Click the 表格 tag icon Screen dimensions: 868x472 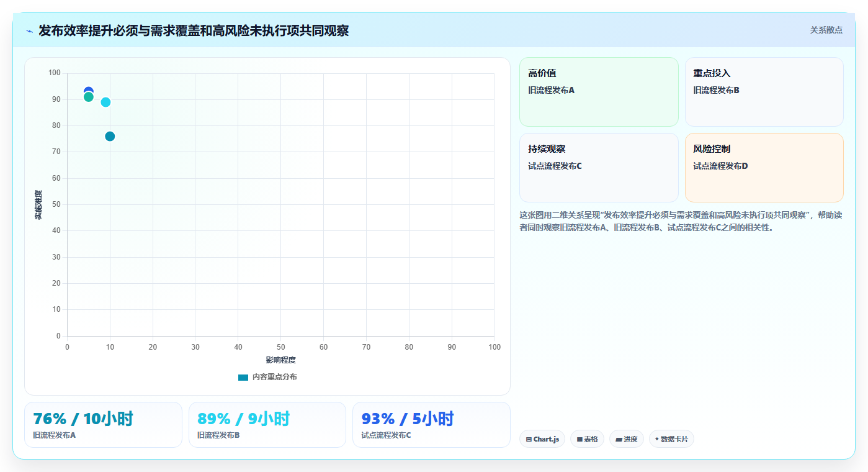[579, 439]
